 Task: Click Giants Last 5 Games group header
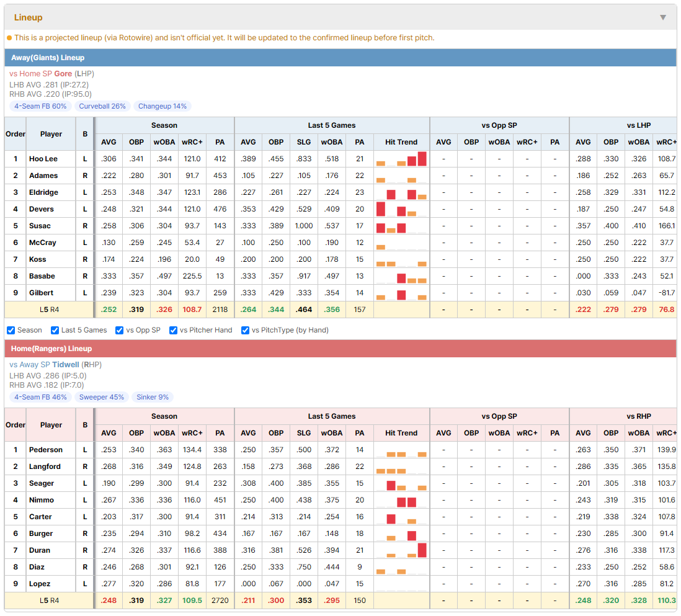click(x=332, y=125)
